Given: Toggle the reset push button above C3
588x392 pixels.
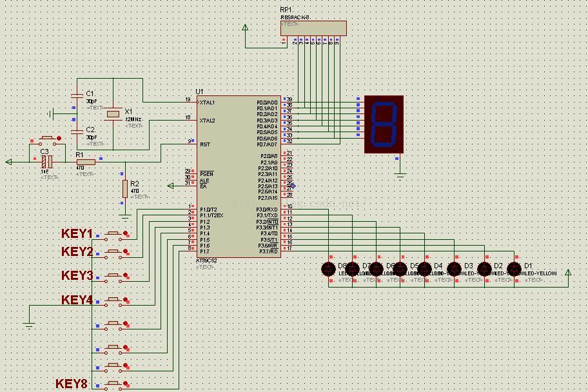Looking at the screenshot, I should tap(47, 141).
